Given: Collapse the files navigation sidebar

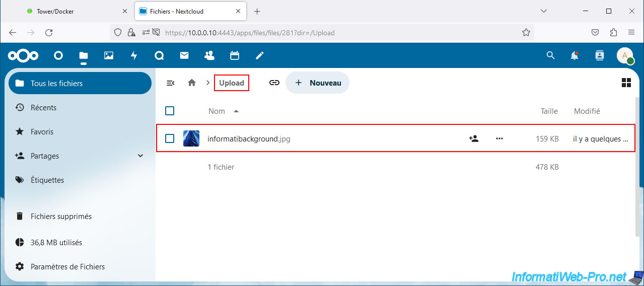Looking at the screenshot, I should (171, 83).
